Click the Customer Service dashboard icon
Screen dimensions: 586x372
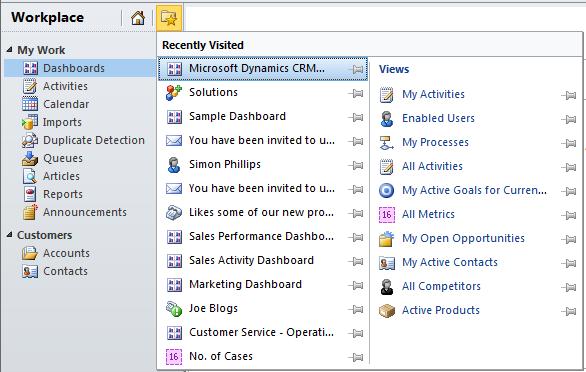[x=174, y=333]
